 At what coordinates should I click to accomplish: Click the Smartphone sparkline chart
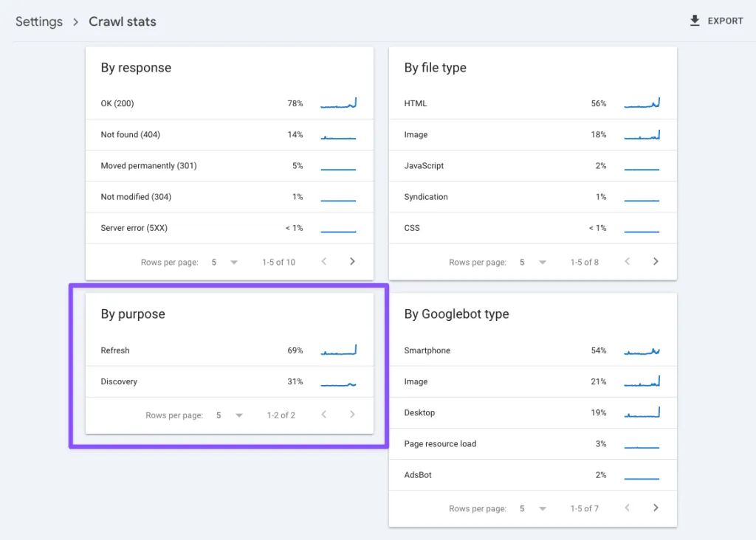click(x=642, y=351)
